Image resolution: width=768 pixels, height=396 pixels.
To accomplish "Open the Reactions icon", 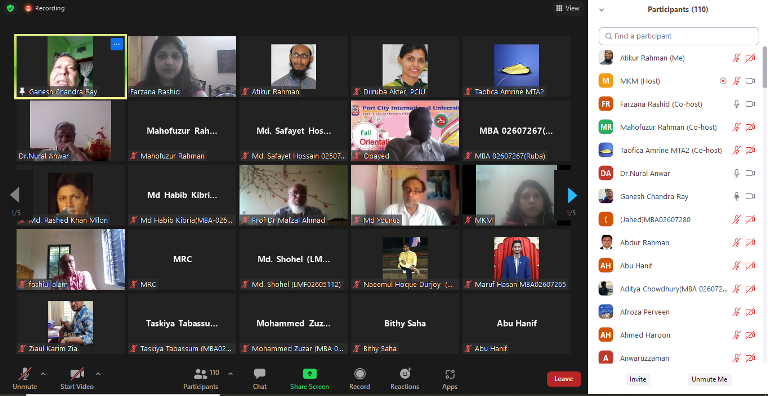I will tap(405, 374).
